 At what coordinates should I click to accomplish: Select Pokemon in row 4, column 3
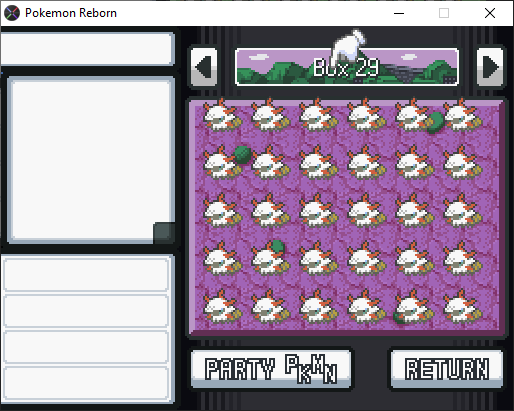[x=318, y=259]
